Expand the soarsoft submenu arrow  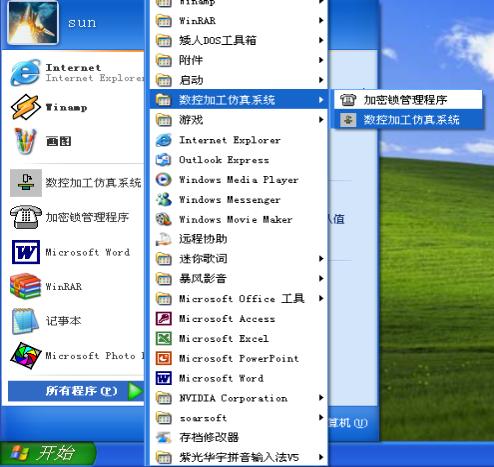click(321, 417)
